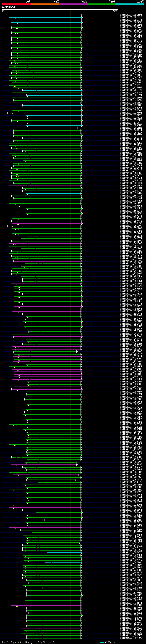146x644 pixels.
Task: Click the white query sequence bar
Action: coord(60,9)
